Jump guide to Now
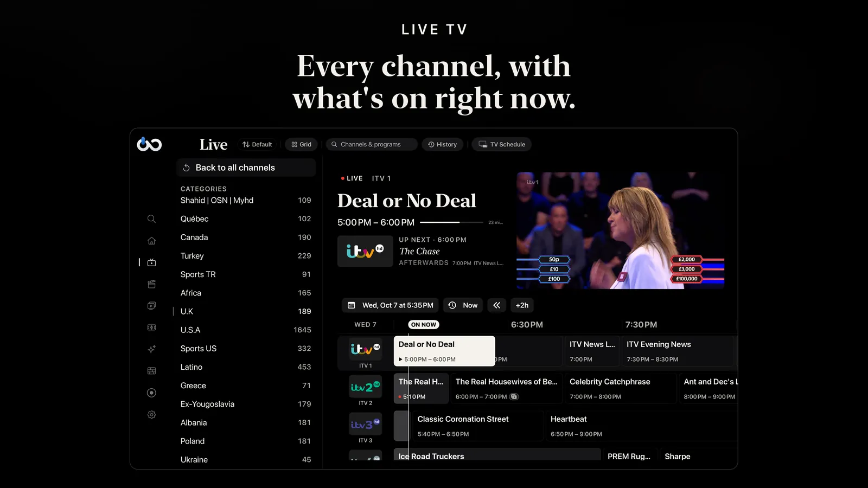Screen dimensions: 868x488 pyautogui.click(x=463, y=305)
